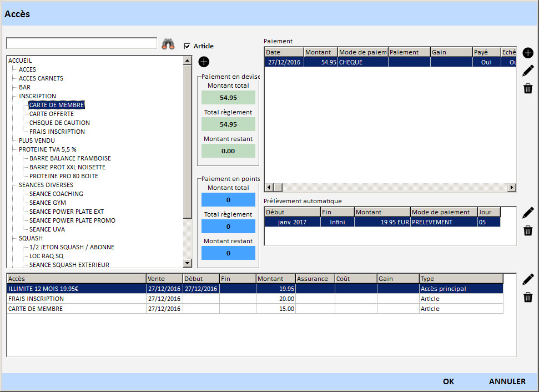Click the Type column header
This screenshot has height=392, width=539.
tap(461, 279)
